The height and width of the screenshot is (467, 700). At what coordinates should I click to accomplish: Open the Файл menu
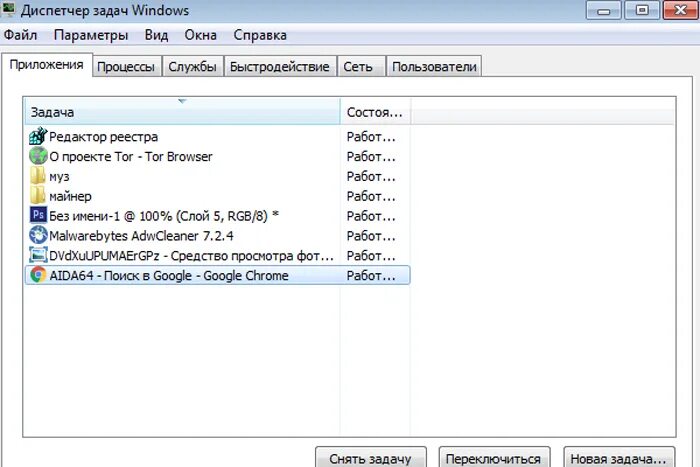click(x=20, y=35)
